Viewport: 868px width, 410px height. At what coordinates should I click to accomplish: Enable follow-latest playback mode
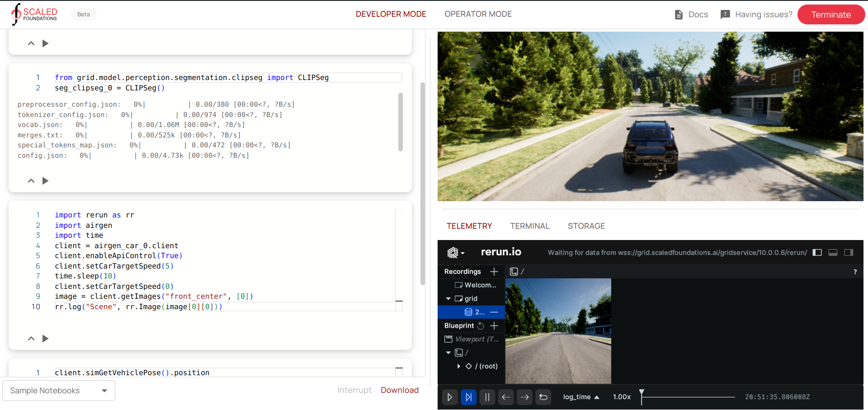468,397
